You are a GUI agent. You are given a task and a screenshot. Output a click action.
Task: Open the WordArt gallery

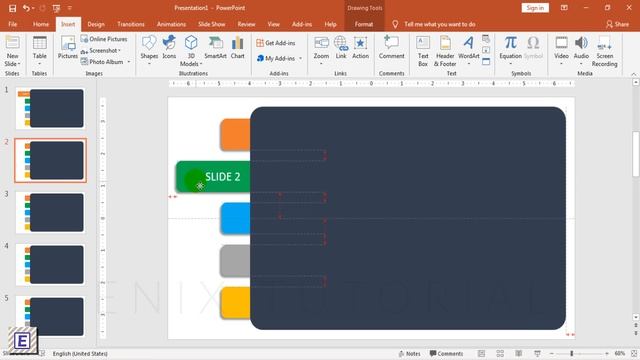[x=469, y=50]
